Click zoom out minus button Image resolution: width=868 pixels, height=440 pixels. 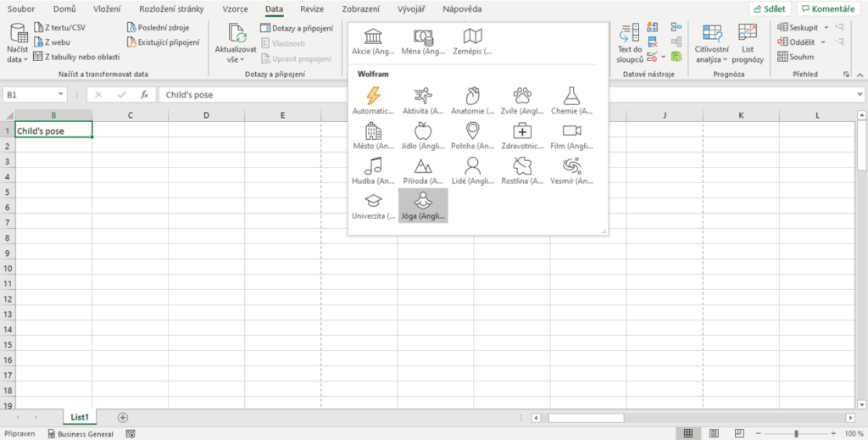(x=759, y=433)
